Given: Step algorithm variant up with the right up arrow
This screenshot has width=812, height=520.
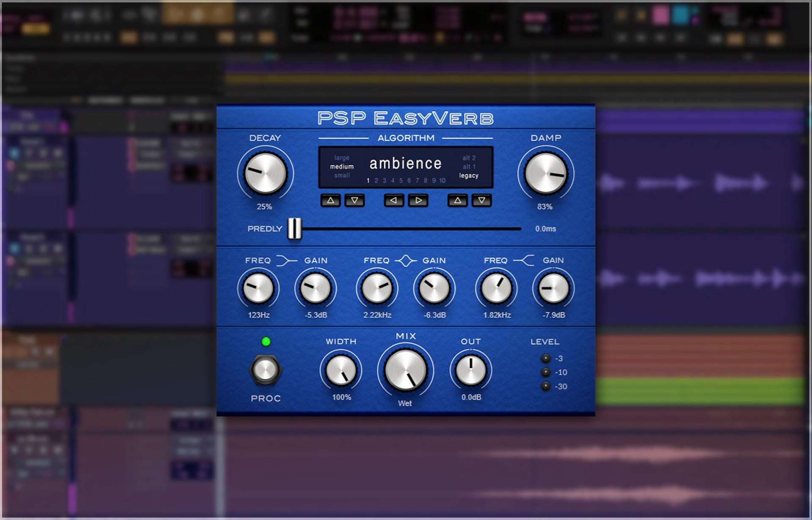Looking at the screenshot, I should tap(458, 200).
